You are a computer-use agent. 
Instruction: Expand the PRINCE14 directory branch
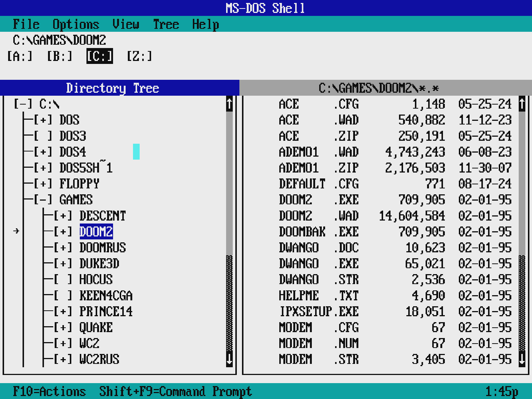pos(63,311)
